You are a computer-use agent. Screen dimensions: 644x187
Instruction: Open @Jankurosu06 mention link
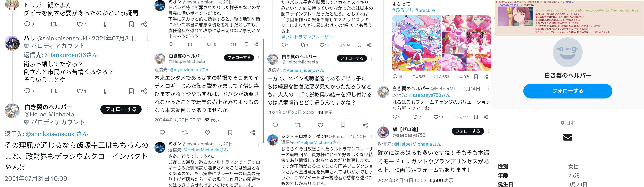tap(71, 55)
